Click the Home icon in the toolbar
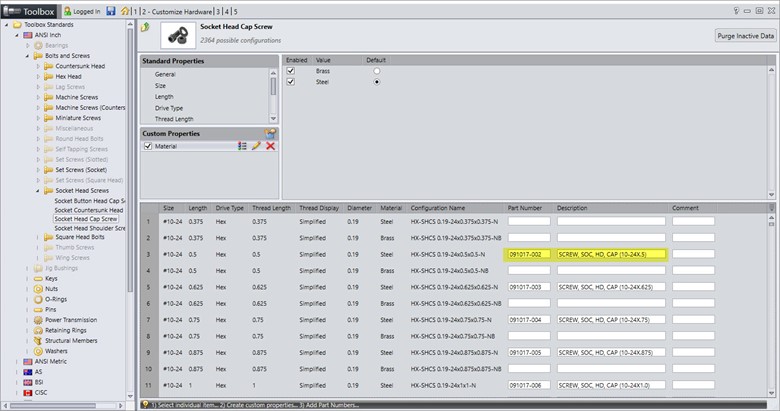The height and width of the screenshot is (411, 780). (124, 11)
